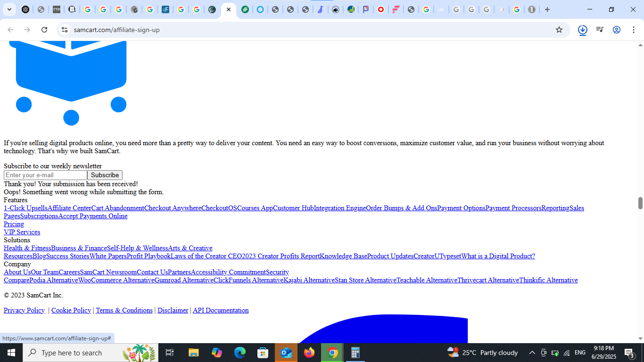Open the API Documentation link
Image resolution: width=644 pixels, height=362 pixels.
click(x=221, y=310)
